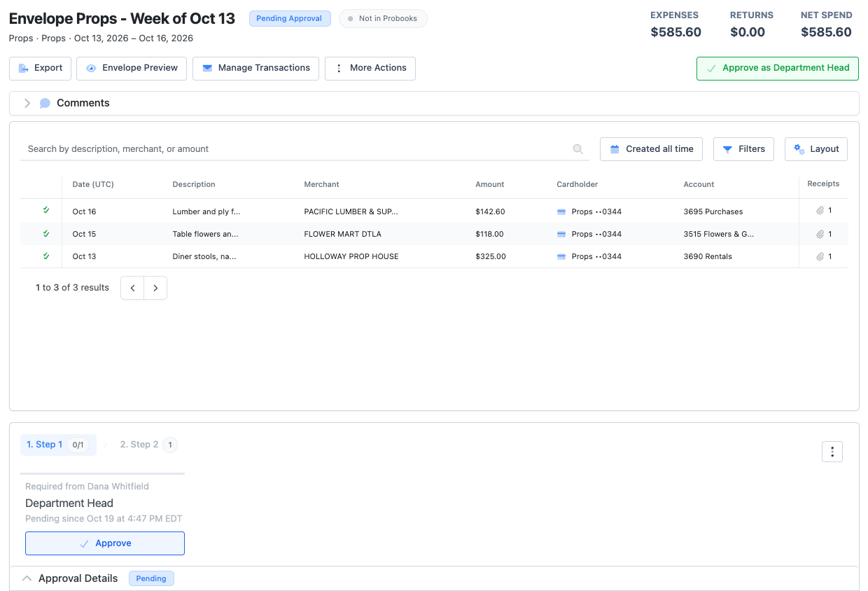868x591 pixels.
Task: Open the More Actions menu
Action: click(x=370, y=69)
